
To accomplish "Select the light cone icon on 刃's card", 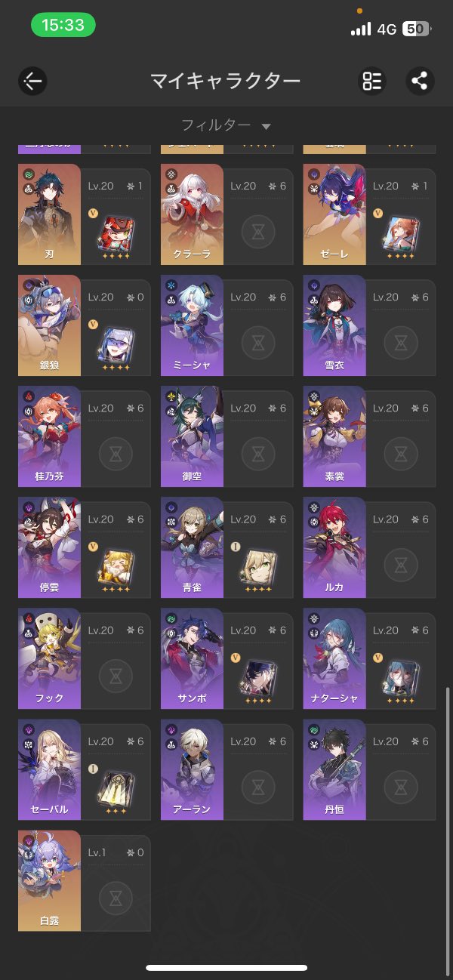I will pos(116,233).
